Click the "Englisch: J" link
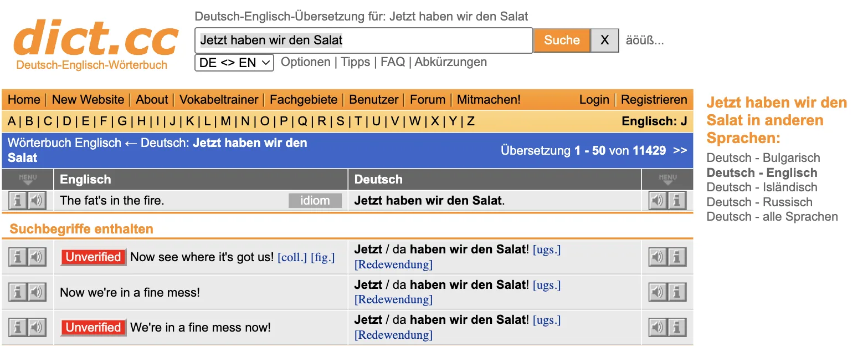This screenshot has height=346, width=868. pyautogui.click(x=654, y=121)
